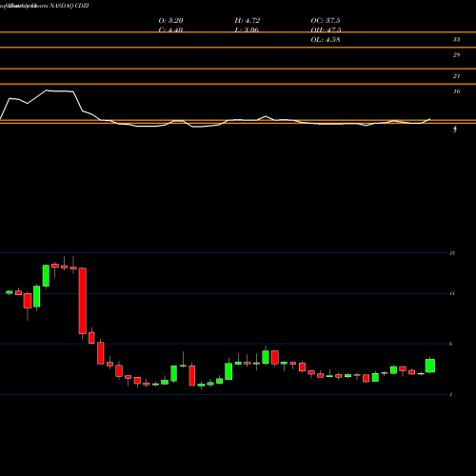Click the upper chart axis label '28'
Viewport: 476px width, 476px height.
tap(456, 55)
